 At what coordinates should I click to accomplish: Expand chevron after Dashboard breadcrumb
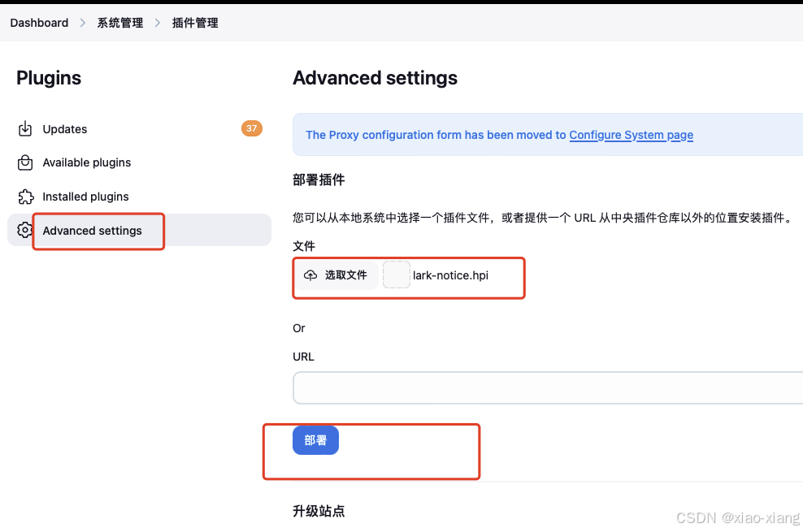[x=82, y=23]
